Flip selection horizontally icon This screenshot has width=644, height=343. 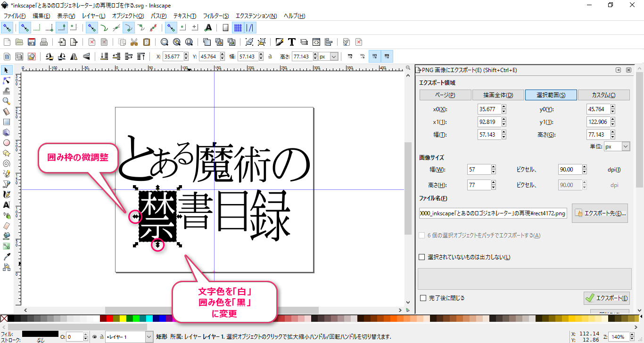[74, 57]
